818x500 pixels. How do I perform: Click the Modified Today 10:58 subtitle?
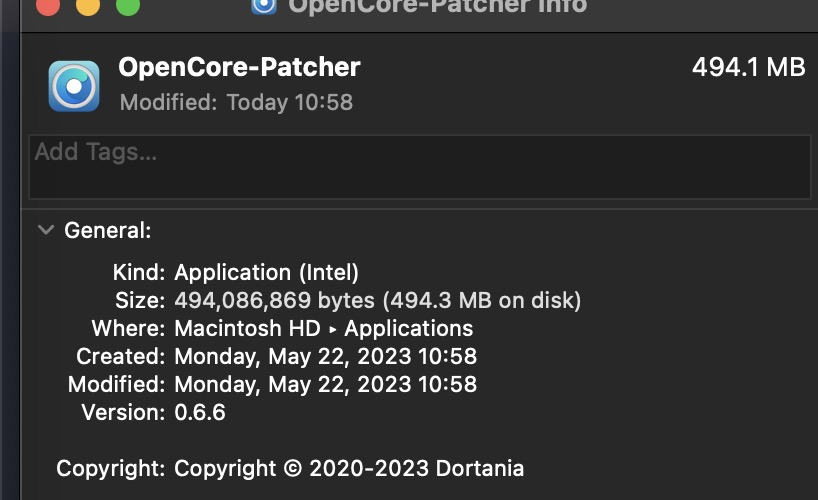coord(236,102)
